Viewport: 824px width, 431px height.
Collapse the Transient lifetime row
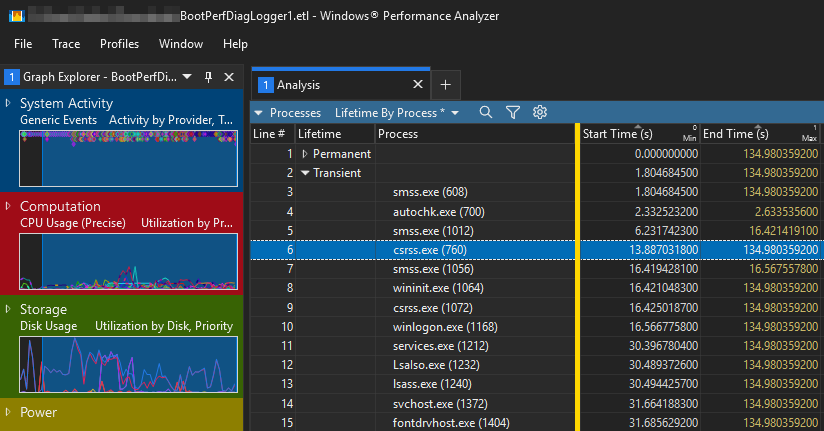305,172
